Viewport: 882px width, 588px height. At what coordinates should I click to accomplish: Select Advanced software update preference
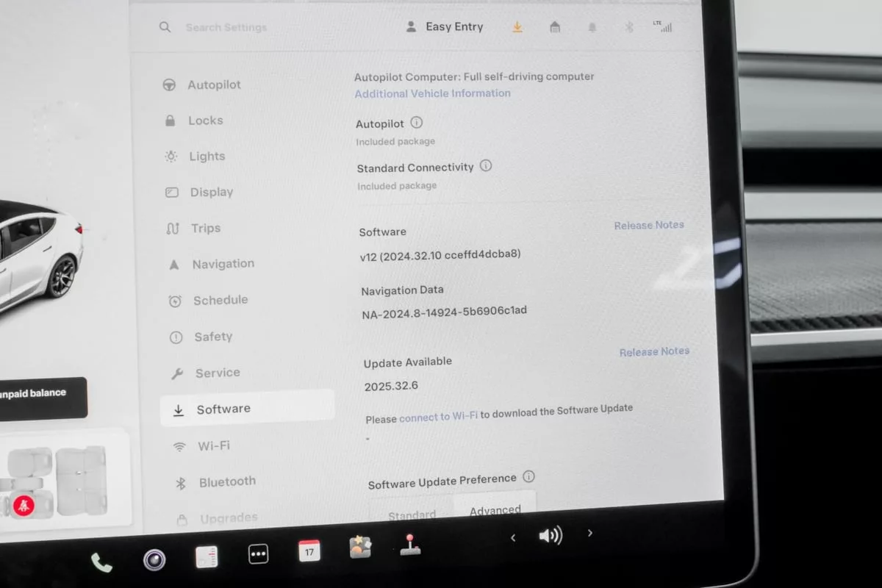point(495,510)
